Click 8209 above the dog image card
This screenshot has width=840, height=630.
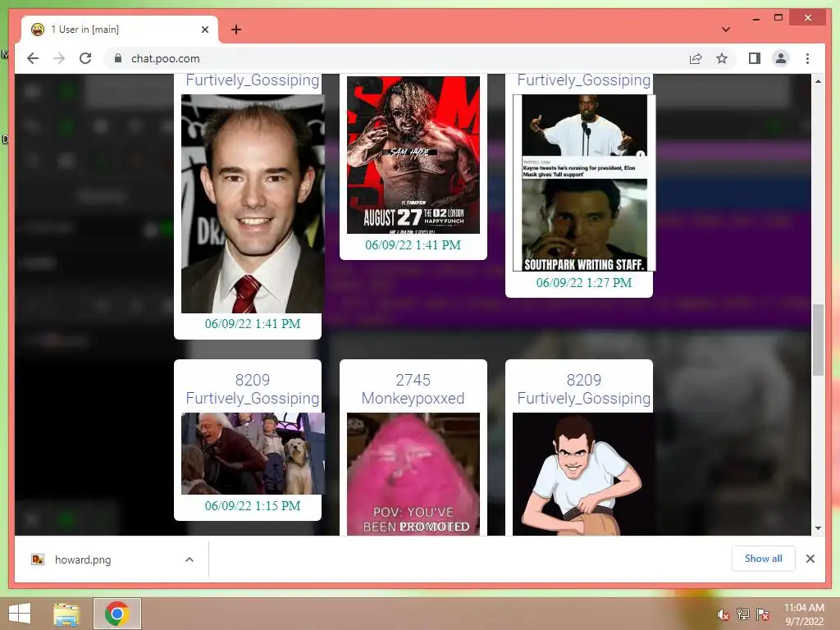point(253,380)
